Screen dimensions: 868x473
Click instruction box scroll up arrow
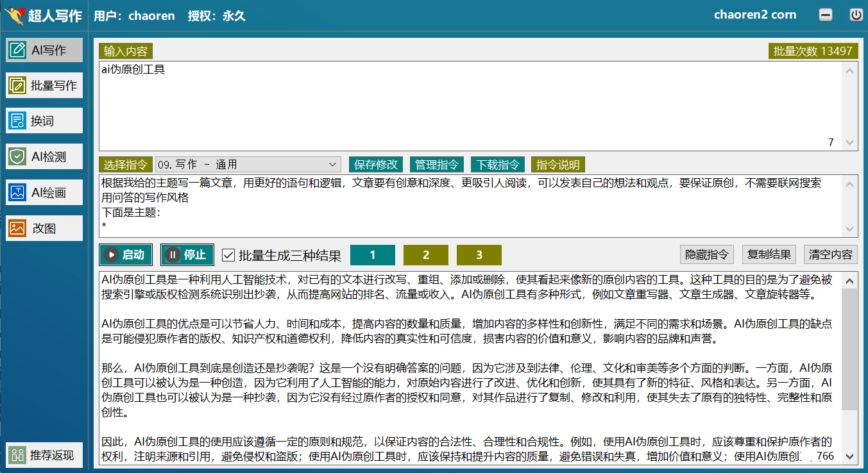849,185
